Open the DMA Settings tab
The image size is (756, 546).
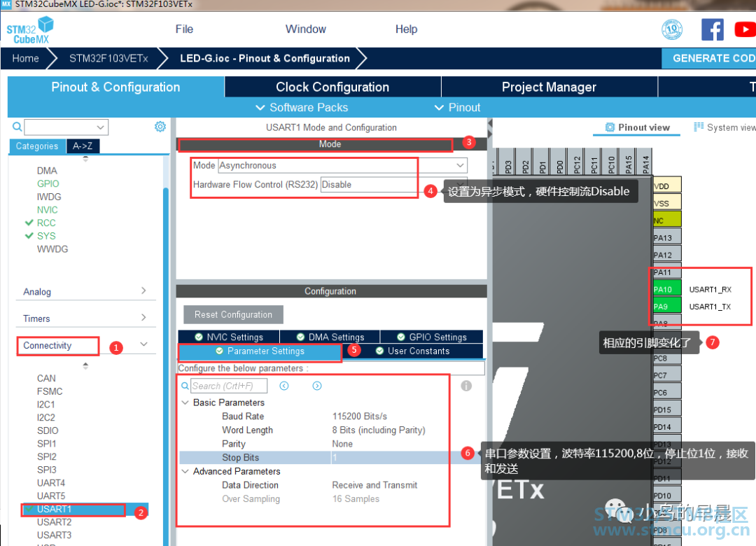tap(330, 337)
